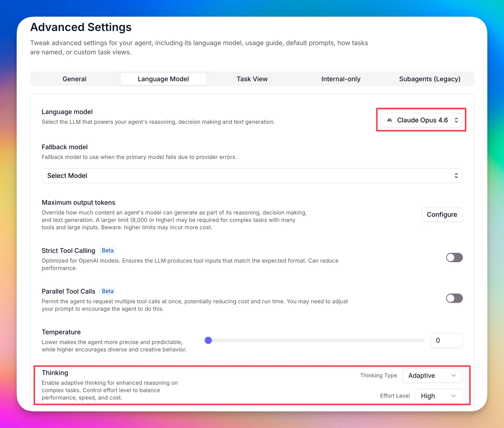Image resolution: width=504 pixels, height=428 pixels.
Task: Open the Thinking Type Adaptive dropdown
Action: click(x=433, y=376)
